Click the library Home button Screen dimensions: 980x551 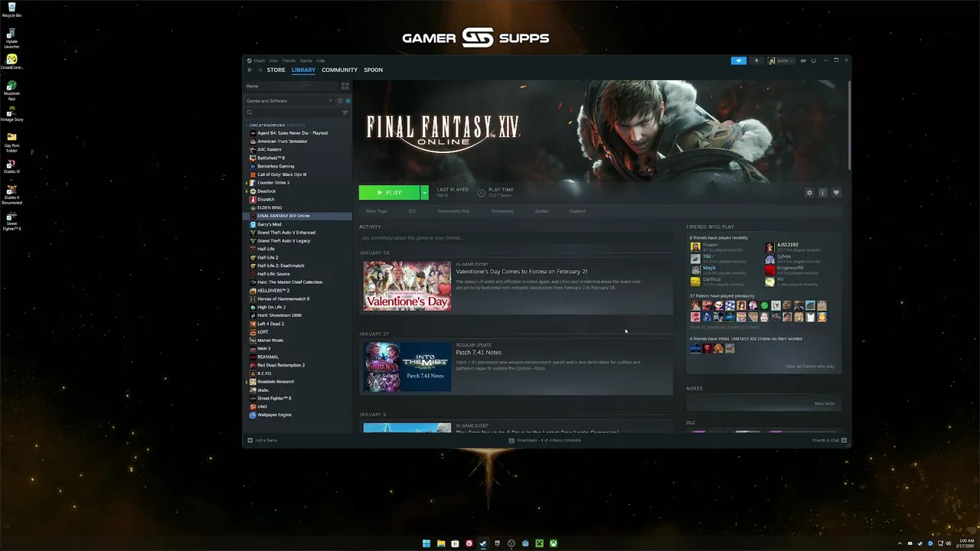pyautogui.click(x=291, y=86)
